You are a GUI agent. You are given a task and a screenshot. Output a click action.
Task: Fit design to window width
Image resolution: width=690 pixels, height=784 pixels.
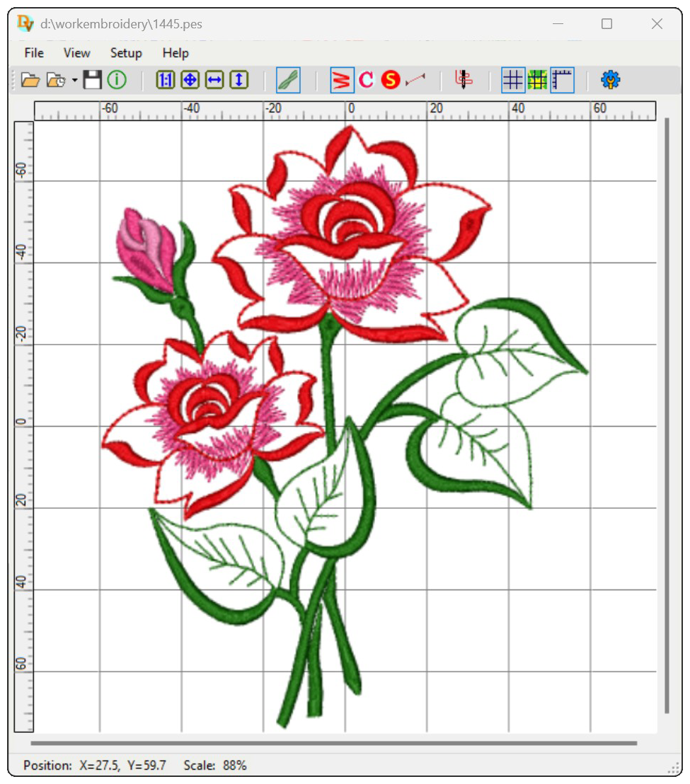pos(214,81)
